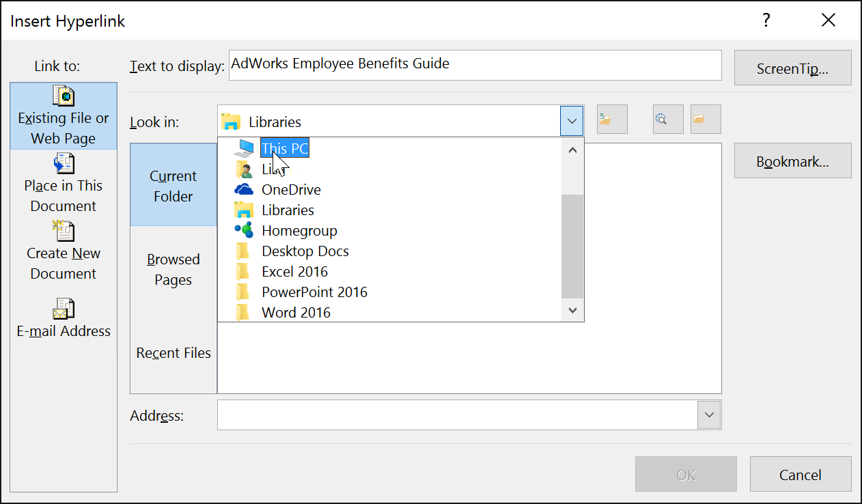
Task: Select This PC from the list
Action: coord(284,148)
